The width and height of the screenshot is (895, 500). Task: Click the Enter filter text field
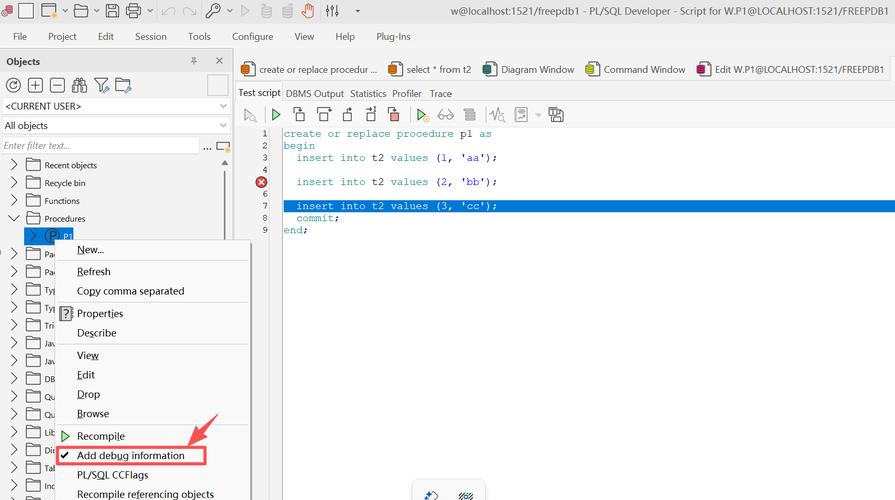[100, 146]
